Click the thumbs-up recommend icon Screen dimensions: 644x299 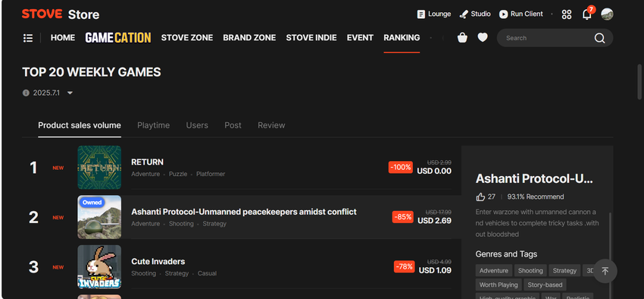480,197
